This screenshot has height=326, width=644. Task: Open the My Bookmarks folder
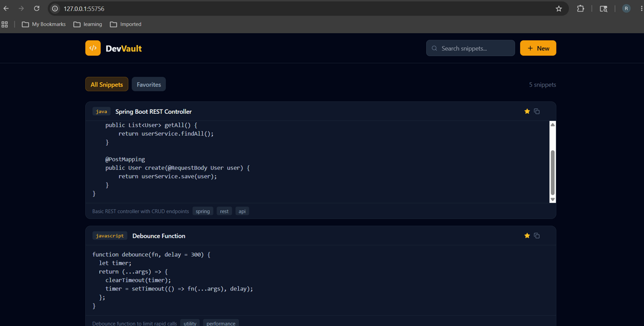pyautogui.click(x=43, y=24)
